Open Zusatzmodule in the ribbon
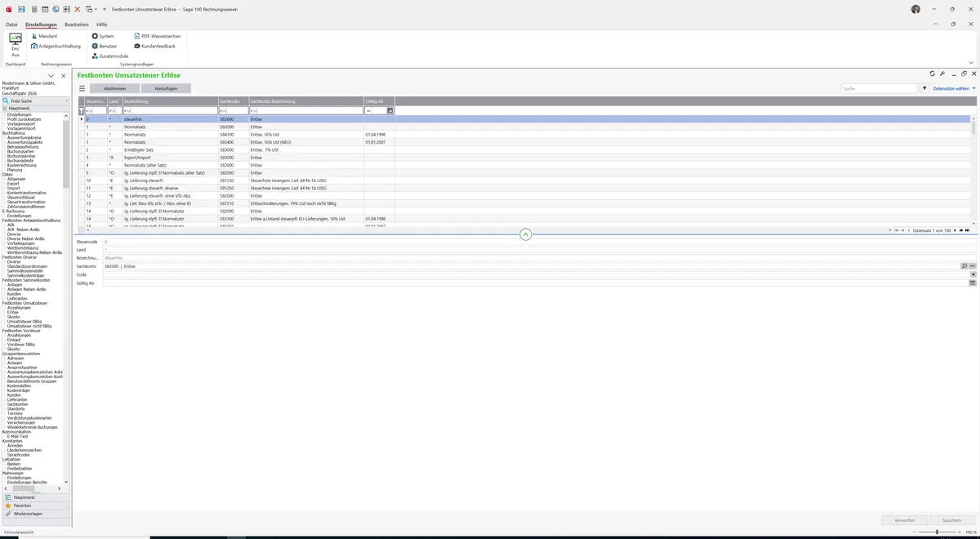The image size is (980, 539). [x=109, y=56]
